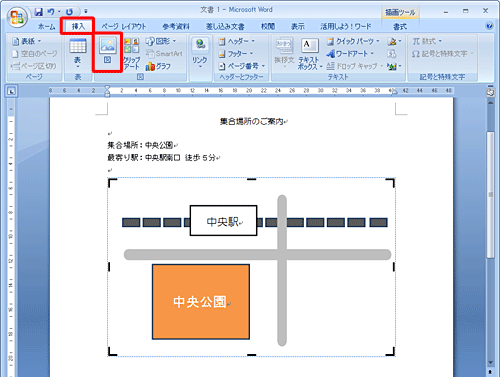Insert クリップ アート clip art

point(131,53)
